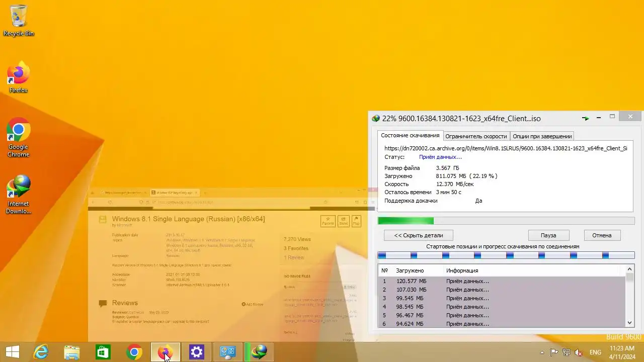Select connection row 1 with 120.577 МБ
Image resolution: width=644 pixels, height=362 pixels.
point(502,281)
